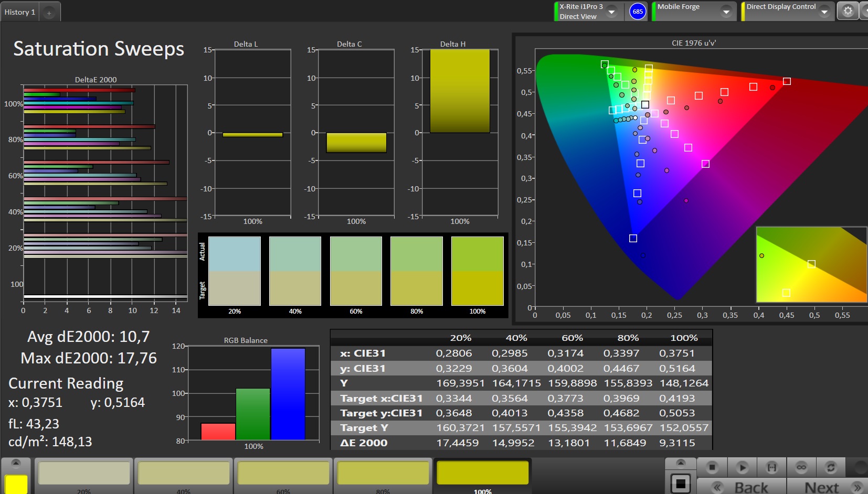868x494 pixels.
Task: Click the DeltaE 2000 bar chart
Action: 105,193
